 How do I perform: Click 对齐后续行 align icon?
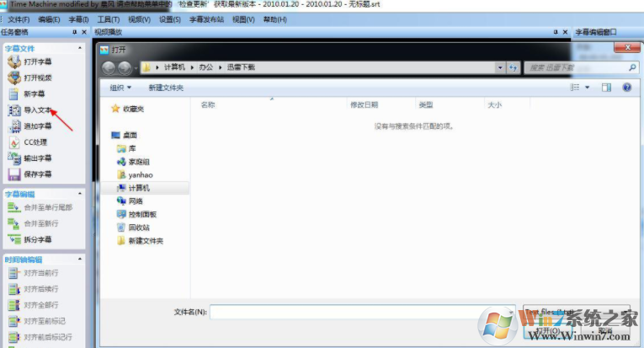point(14,289)
